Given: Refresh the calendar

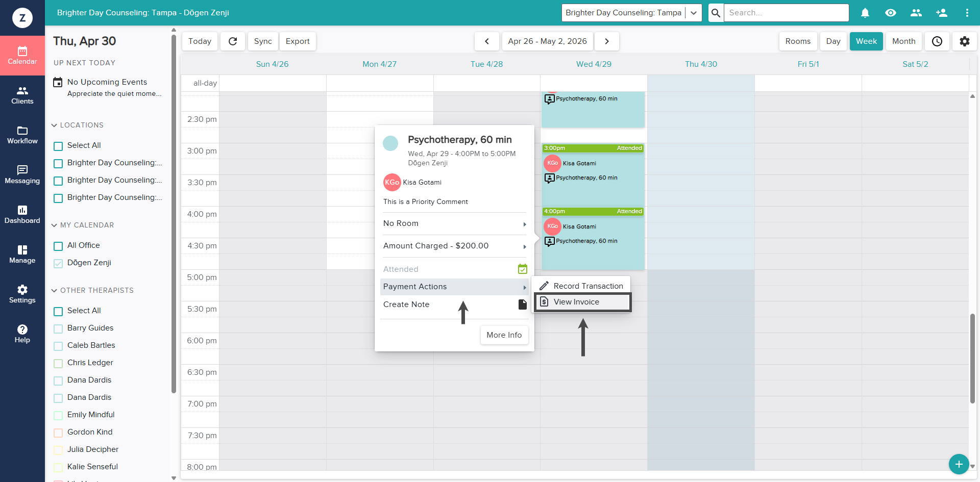Looking at the screenshot, I should pyautogui.click(x=233, y=41).
